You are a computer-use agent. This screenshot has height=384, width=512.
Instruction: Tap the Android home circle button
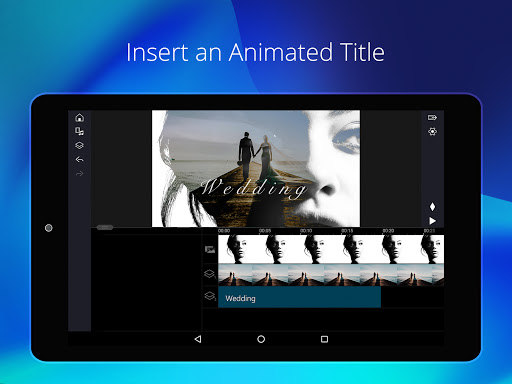point(261,339)
